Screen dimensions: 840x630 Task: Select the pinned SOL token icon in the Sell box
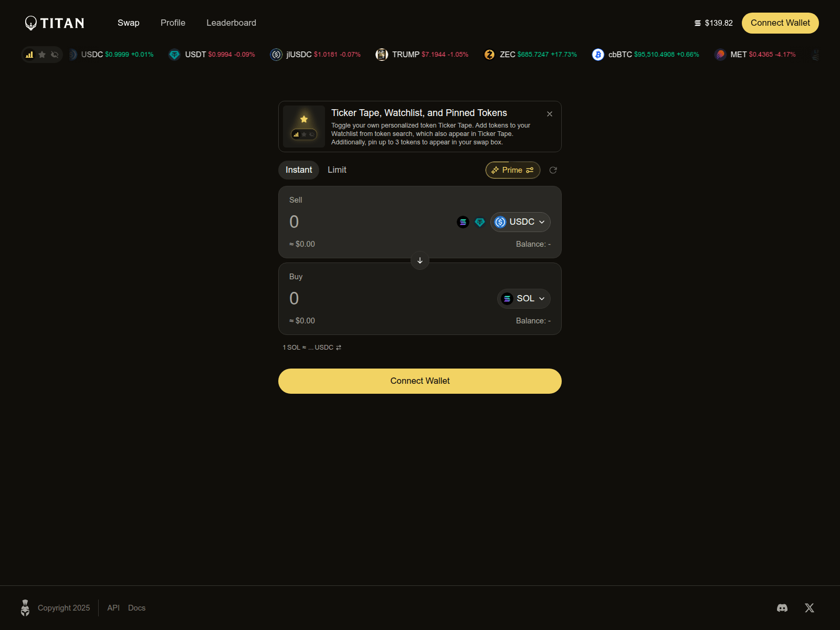point(463,222)
